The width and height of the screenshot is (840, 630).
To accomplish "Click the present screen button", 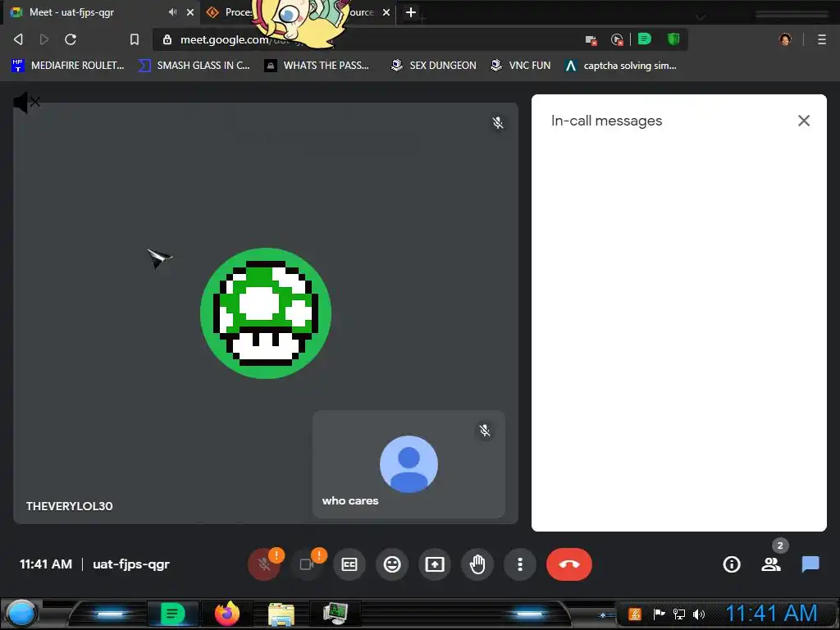I will [435, 564].
